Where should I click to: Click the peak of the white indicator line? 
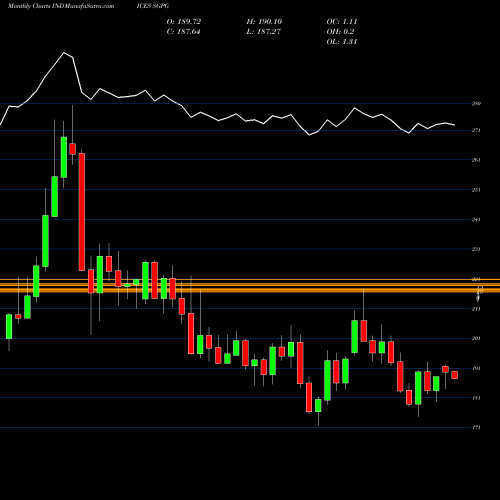coord(64,53)
